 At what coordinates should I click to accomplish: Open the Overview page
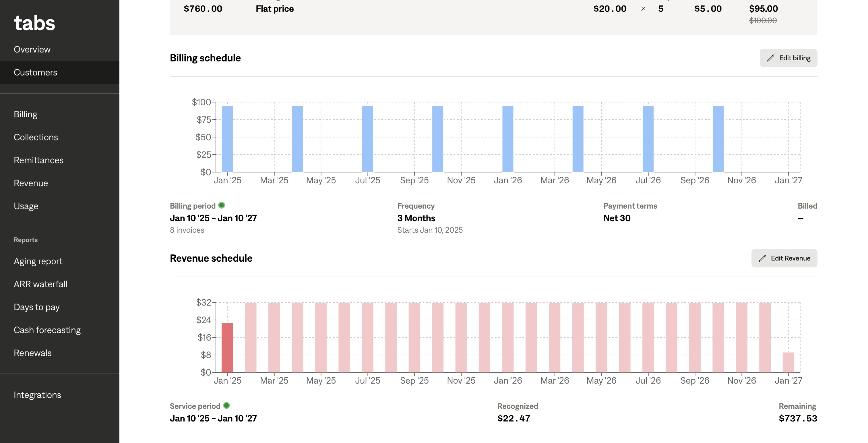(32, 49)
